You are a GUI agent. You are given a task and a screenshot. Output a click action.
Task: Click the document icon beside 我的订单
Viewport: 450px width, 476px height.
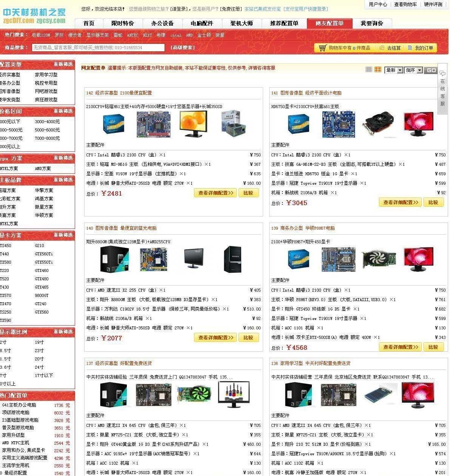(410, 48)
